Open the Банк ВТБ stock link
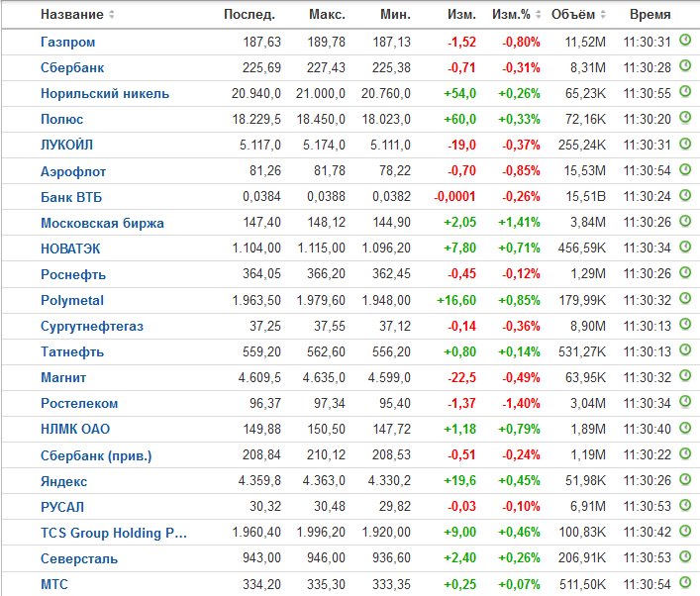The width and height of the screenshot is (700, 596). point(71,197)
